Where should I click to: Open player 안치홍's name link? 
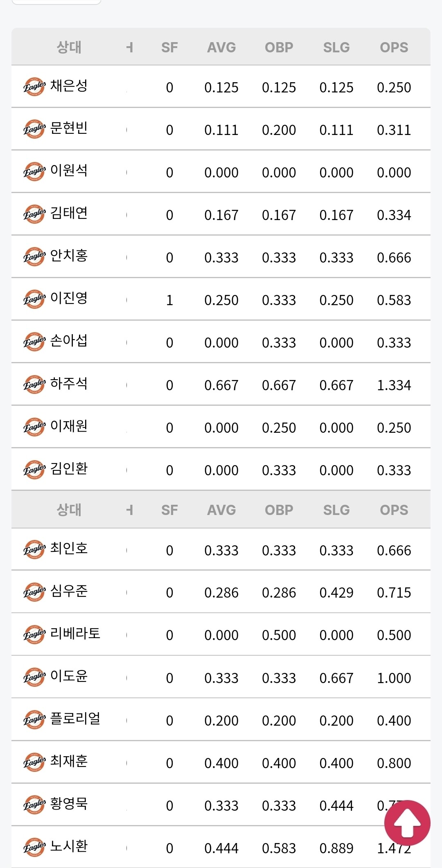pyautogui.click(x=69, y=256)
